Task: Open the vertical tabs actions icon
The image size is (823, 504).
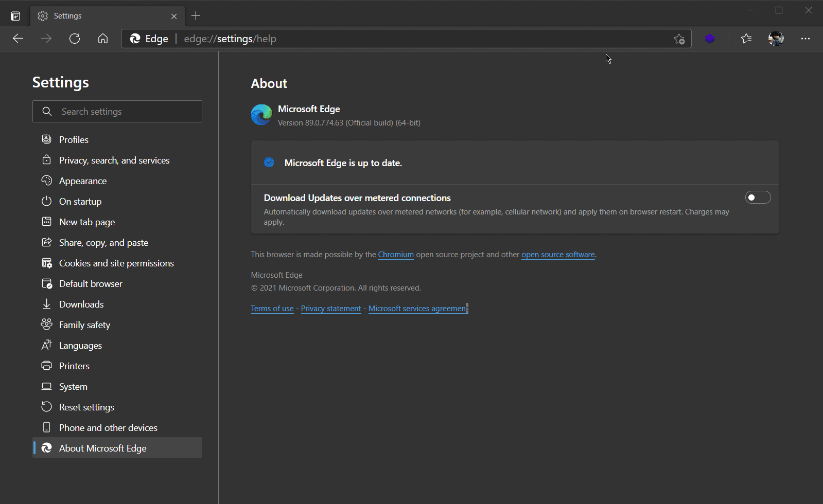Action: tap(15, 16)
